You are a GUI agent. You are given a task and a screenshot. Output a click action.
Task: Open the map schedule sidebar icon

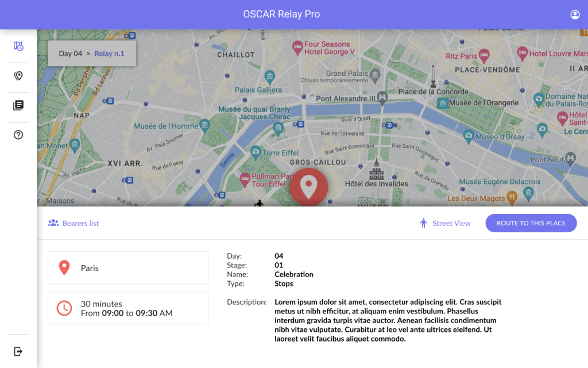[x=18, y=46]
